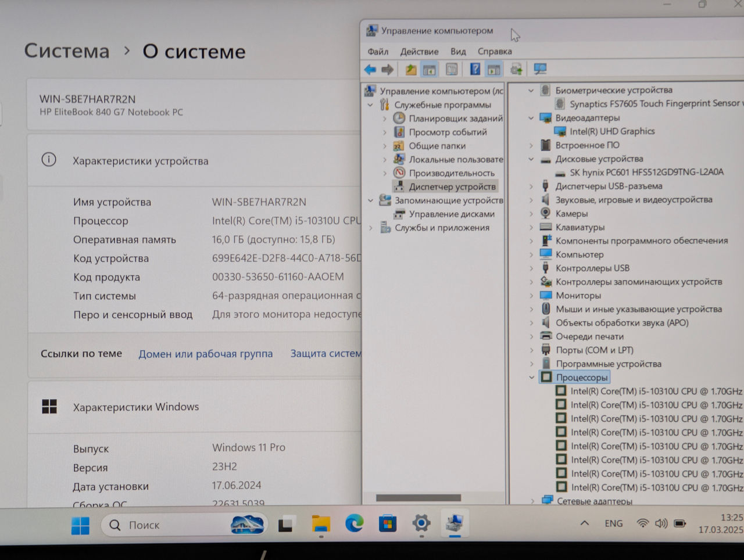744x560 pixels.
Task: Select Event Viewer (Просмотр событий) item
Action: 448,132
